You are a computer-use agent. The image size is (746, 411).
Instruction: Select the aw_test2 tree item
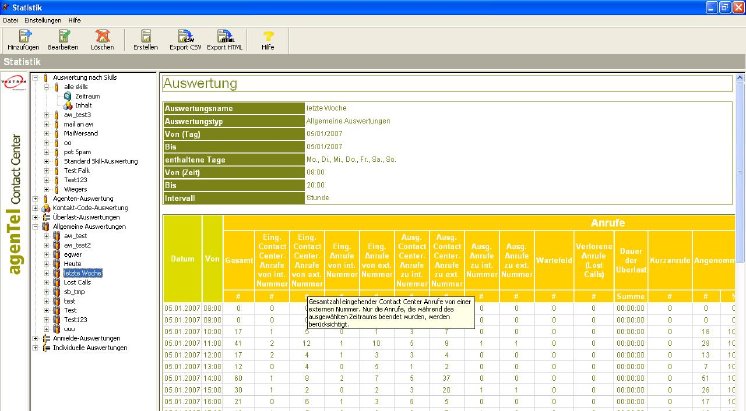[77, 245]
